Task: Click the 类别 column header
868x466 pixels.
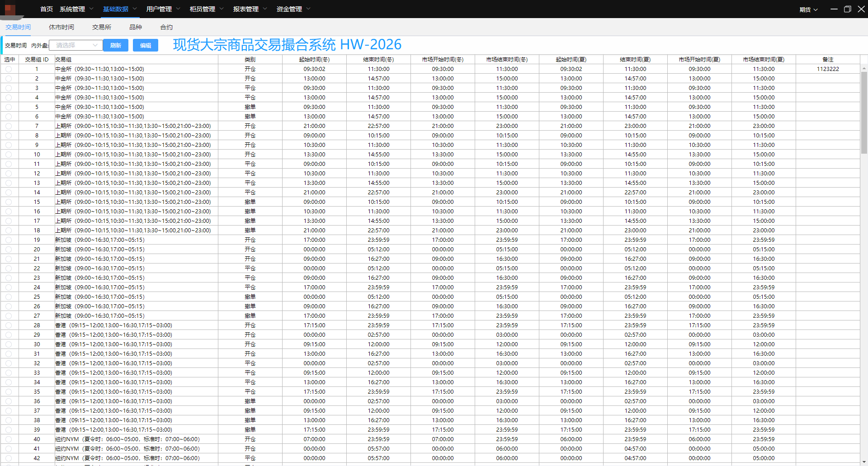Action: point(250,60)
